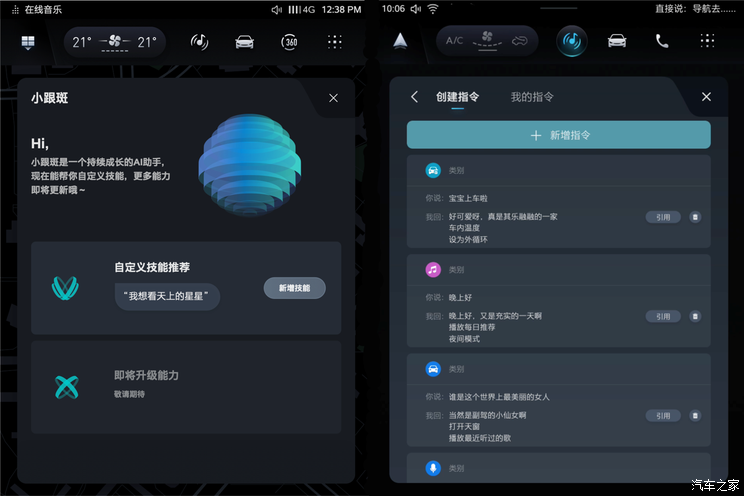
Task: Click 引用 for the 宝宝上车啦 command
Action: 663,217
